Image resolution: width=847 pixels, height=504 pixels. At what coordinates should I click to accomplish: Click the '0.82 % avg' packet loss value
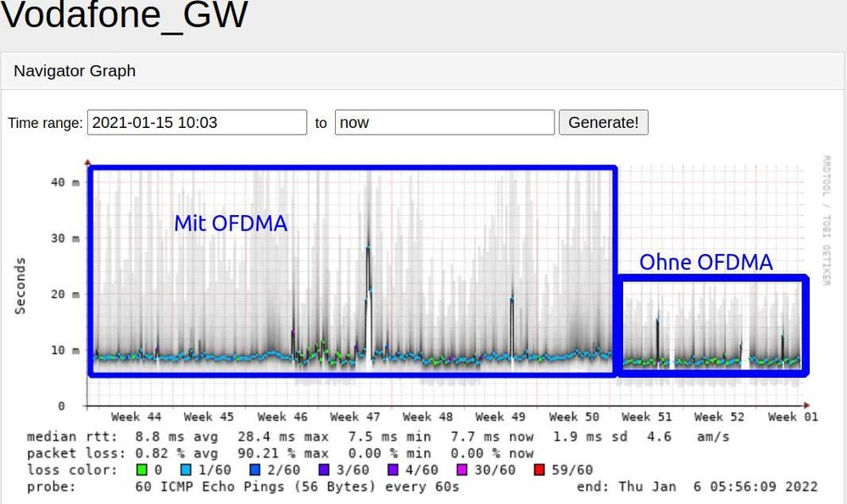[x=176, y=453]
